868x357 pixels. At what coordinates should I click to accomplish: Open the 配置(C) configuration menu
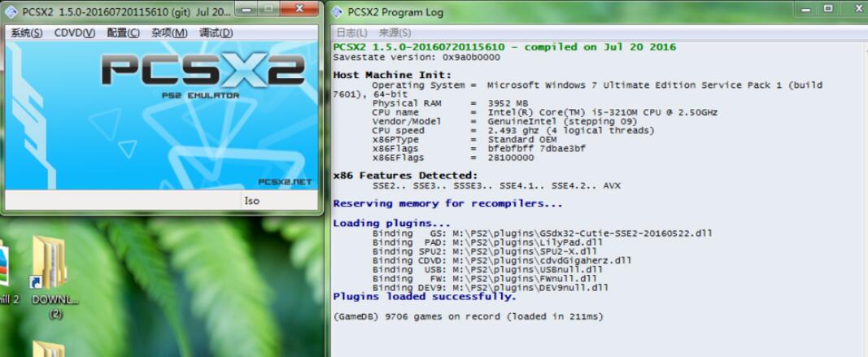pos(123,33)
